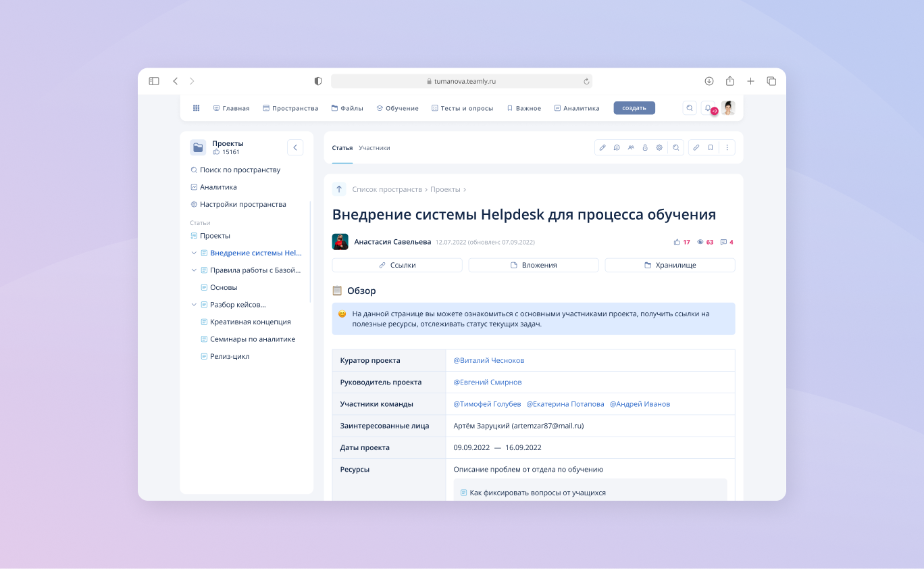
Task: Open Важное in top navigation
Action: (x=523, y=108)
